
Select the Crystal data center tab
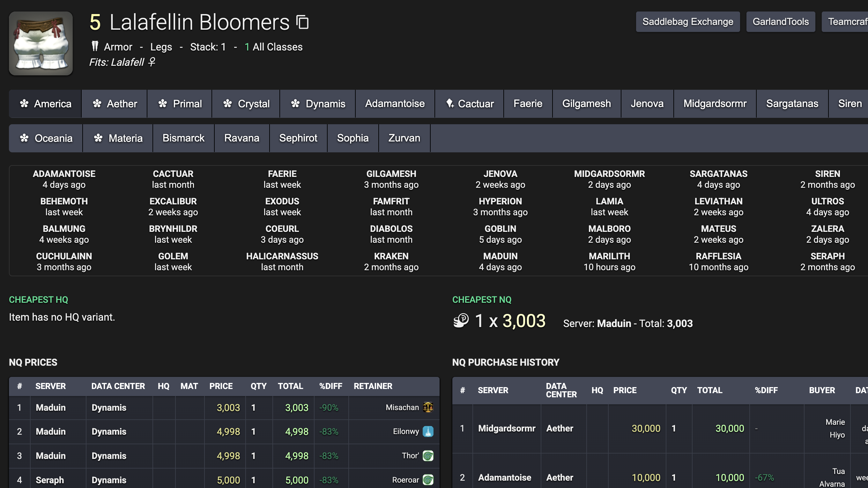(246, 103)
